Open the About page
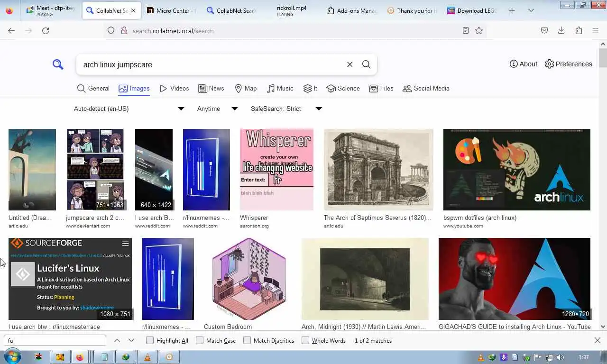Image resolution: width=607 pixels, height=364 pixels. tap(523, 64)
